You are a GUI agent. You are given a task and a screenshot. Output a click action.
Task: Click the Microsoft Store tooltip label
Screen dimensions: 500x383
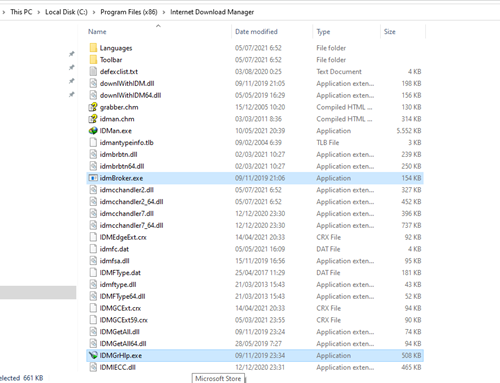coord(218,378)
